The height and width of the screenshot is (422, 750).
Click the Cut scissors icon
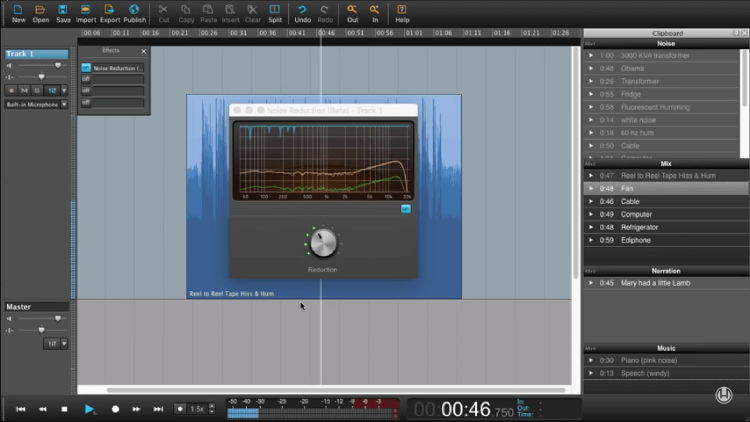point(164,13)
